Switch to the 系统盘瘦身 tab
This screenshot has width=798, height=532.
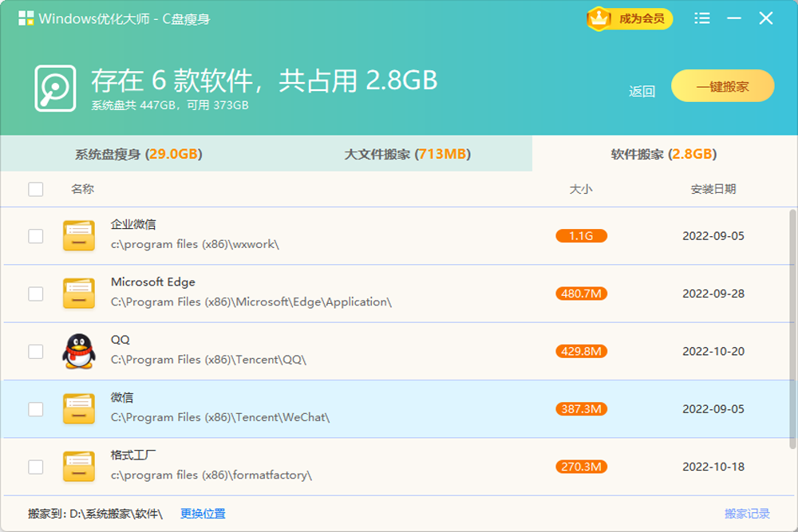coord(138,154)
